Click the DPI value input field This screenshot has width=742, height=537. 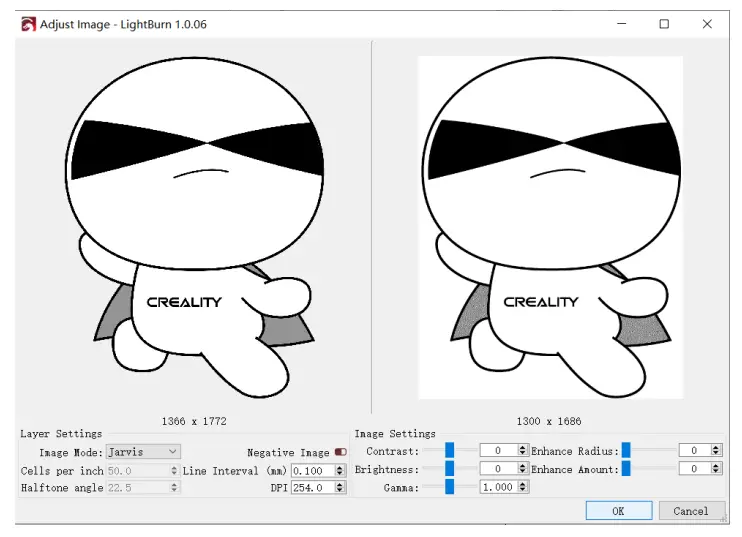pyautogui.click(x=312, y=487)
